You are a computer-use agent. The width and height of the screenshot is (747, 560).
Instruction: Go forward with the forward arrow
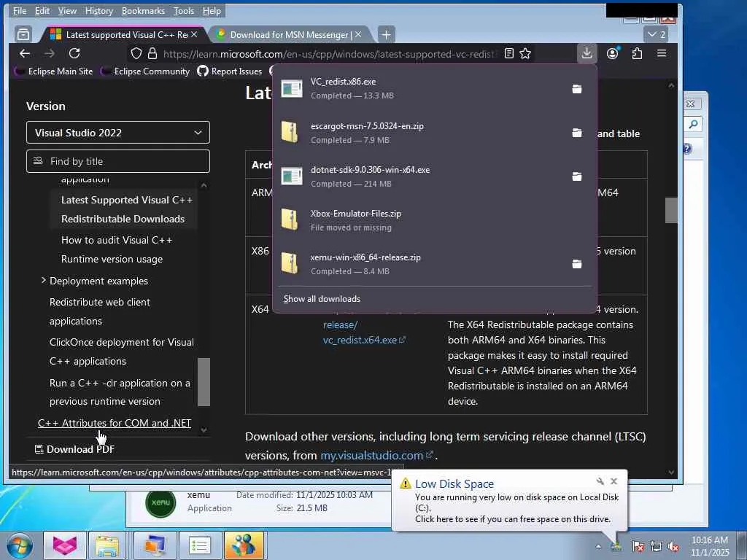pyautogui.click(x=50, y=53)
